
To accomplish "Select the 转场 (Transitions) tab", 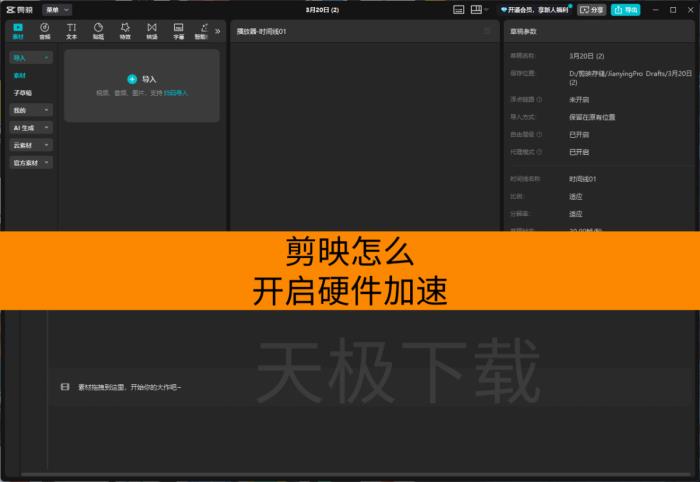I will pyautogui.click(x=152, y=30).
